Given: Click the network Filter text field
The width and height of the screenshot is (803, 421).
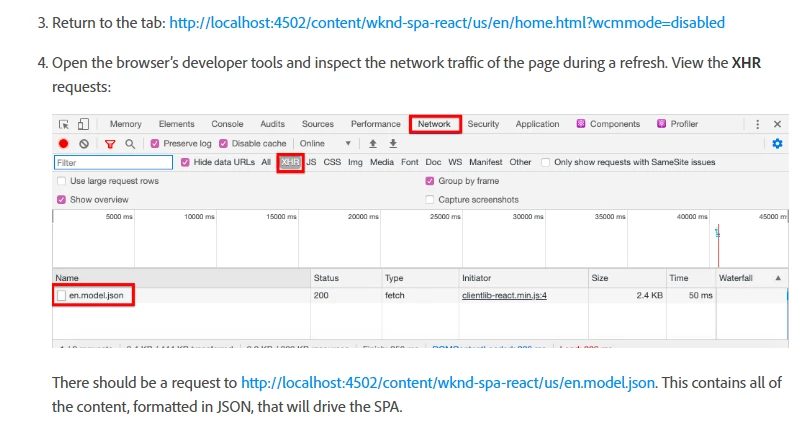Looking at the screenshot, I should pyautogui.click(x=113, y=163).
